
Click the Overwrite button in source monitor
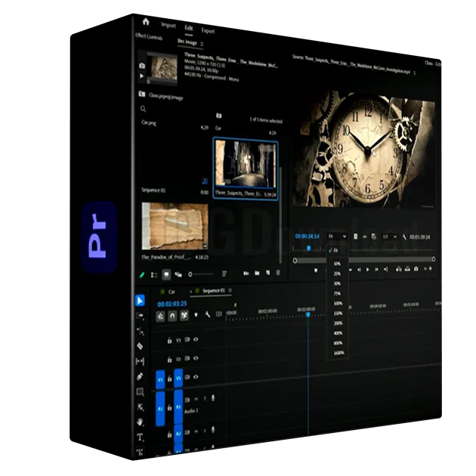[x=407, y=269]
